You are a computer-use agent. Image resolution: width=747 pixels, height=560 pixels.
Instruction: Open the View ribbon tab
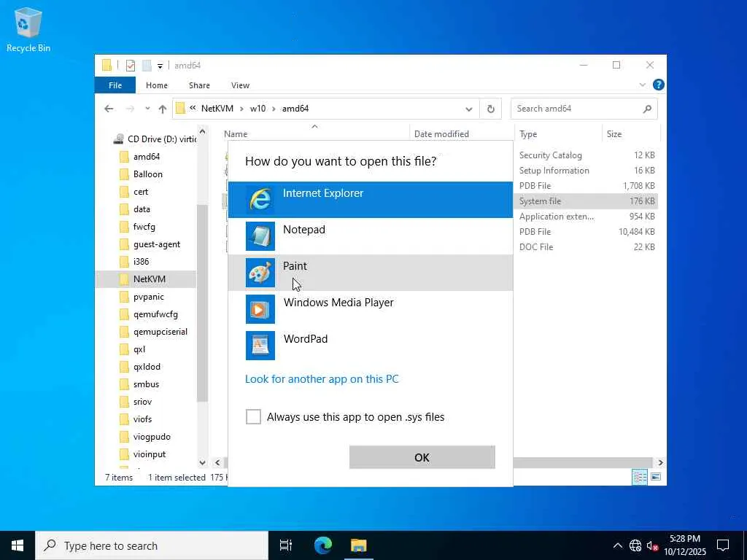tap(240, 85)
